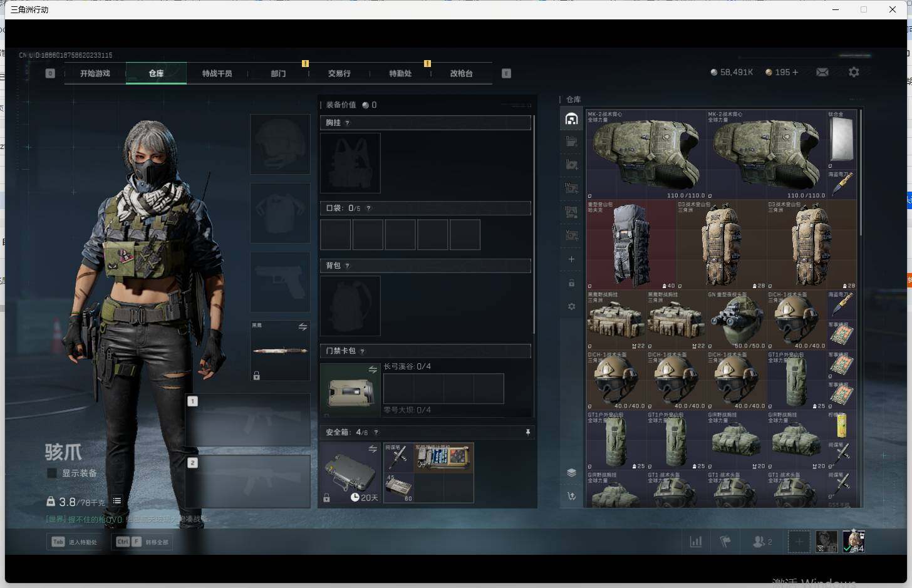The height and width of the screenshot is (588, 912).
Task: Click the 60-count ammo item in safe box
Action: tap(398, 488)
